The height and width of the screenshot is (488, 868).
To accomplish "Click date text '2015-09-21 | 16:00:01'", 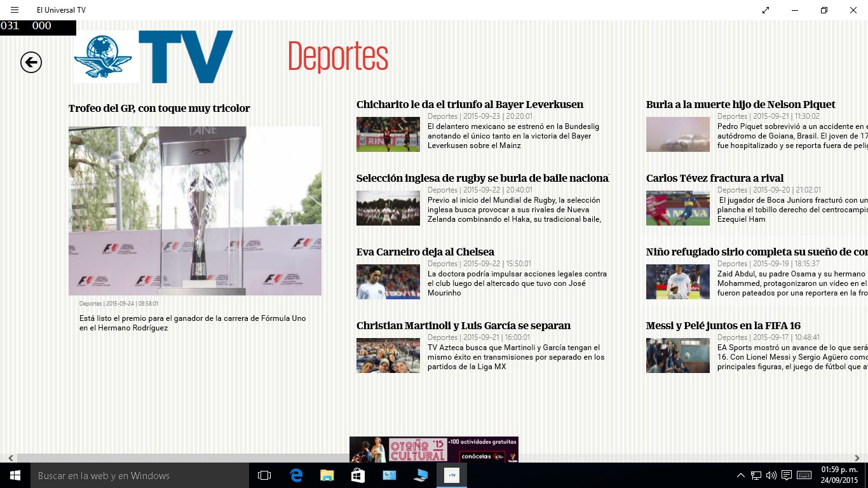I will pos(496,337).
